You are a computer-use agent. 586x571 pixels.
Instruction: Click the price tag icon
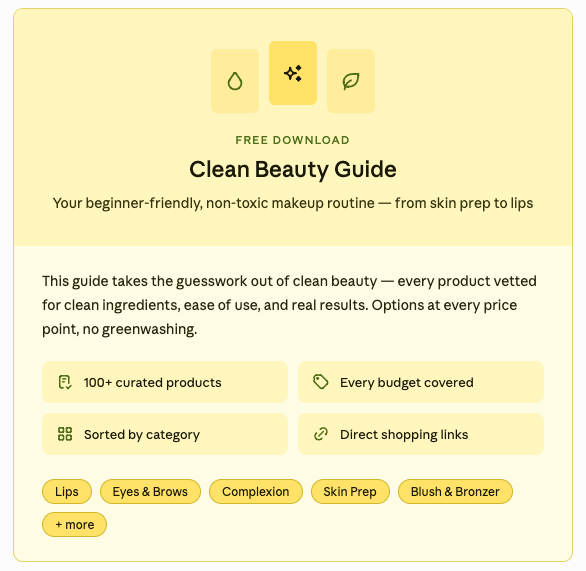pyautogui.click(x=321, y=382)
